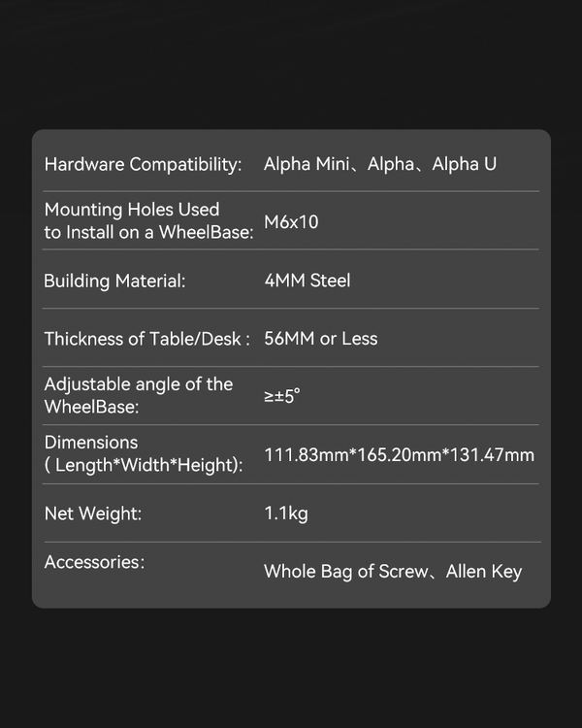This screenshot has height=728, width=582.
Task: Click the Thickness of Table/Desk label
Action: [x=147, y=339]
